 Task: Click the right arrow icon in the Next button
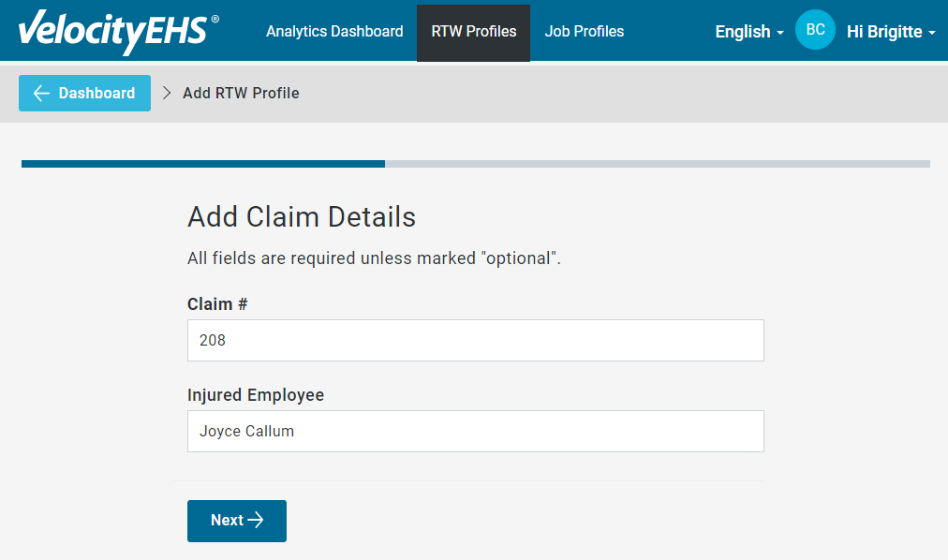256,520
